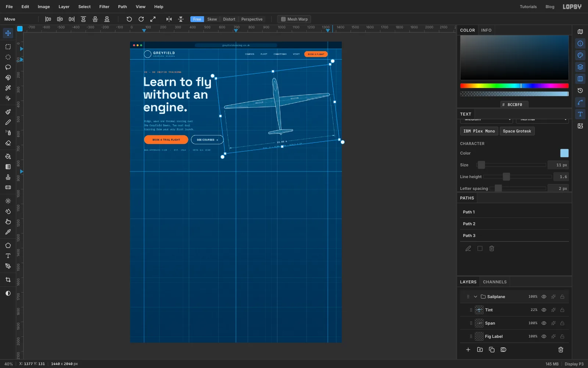588x368 pixels.
Task: Click the Mesh Warp button
Action: (x=294, y=19)
